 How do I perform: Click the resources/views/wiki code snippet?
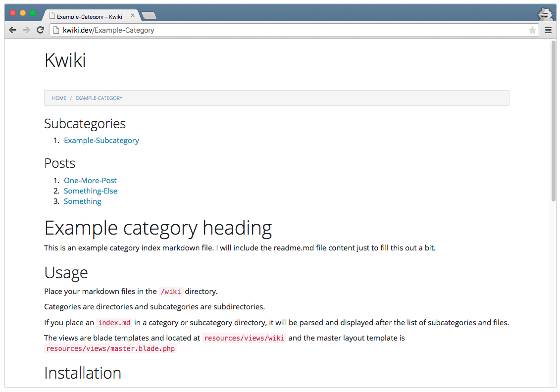point(244,338)
